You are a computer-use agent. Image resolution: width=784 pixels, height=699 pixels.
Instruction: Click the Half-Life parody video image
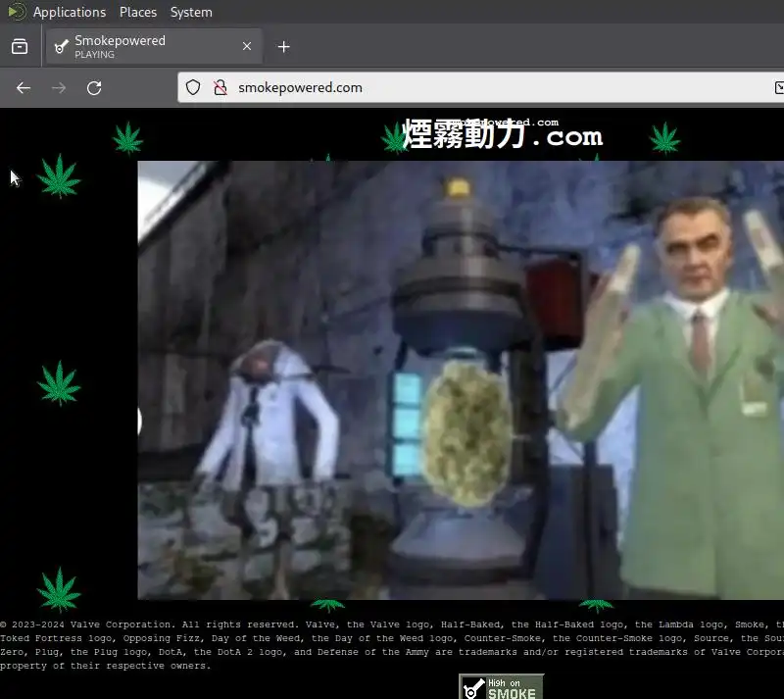[x=461, y=380]
